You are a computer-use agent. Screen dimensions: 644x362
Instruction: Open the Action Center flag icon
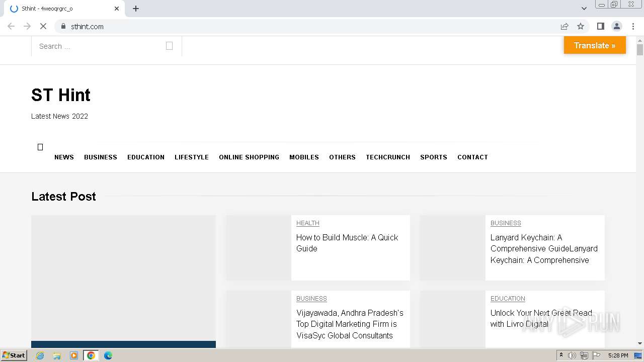tap(596, 355)
